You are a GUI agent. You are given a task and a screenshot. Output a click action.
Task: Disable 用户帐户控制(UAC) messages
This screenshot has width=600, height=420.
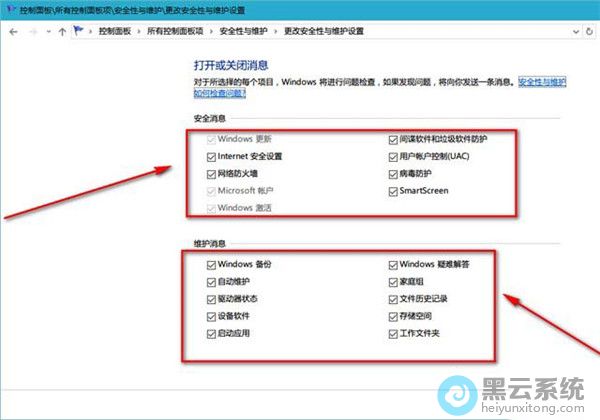click(x=392, y=157)
